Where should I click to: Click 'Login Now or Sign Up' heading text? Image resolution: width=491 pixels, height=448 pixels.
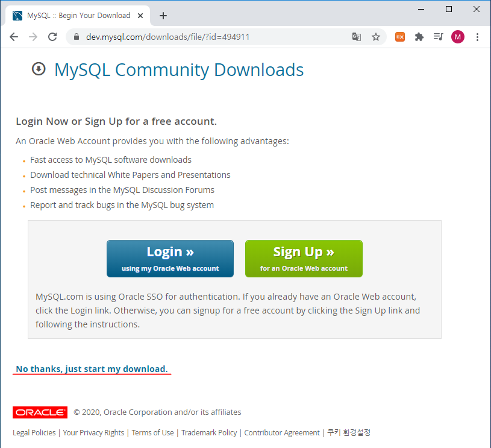116,121
